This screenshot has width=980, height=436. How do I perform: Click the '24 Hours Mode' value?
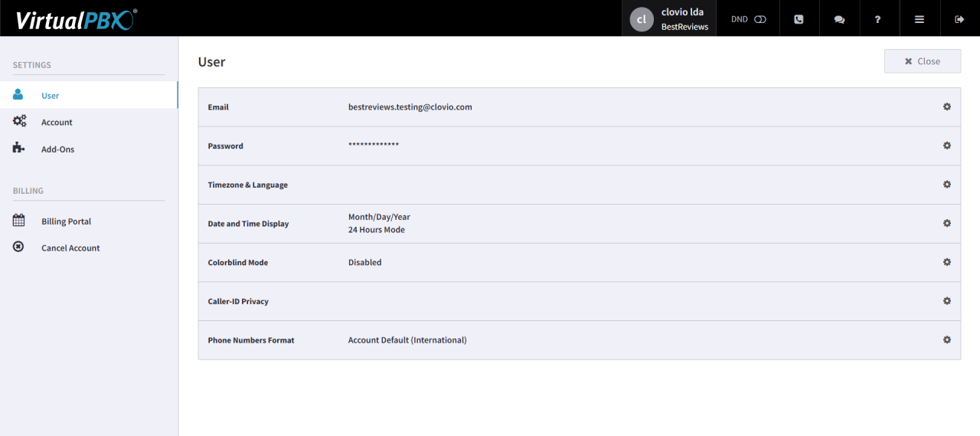(377, 230)
